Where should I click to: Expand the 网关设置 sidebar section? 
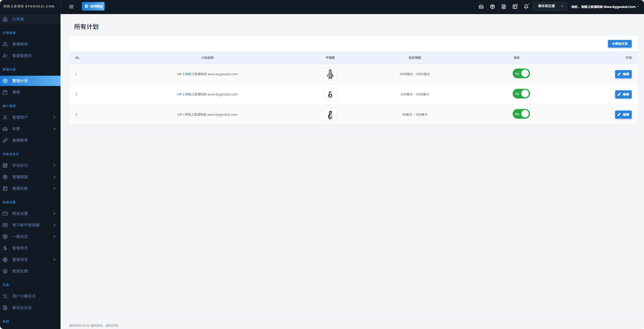(x=30, y=213)
